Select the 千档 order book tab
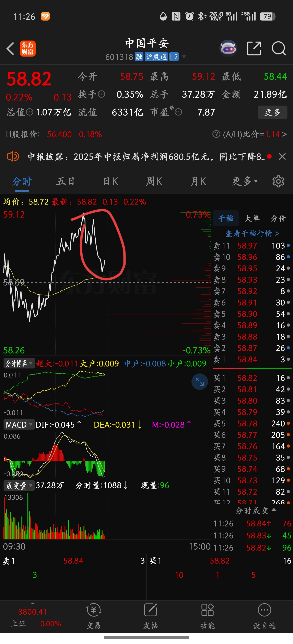Screen dimensions: 293x644 (x=225, y=218)
